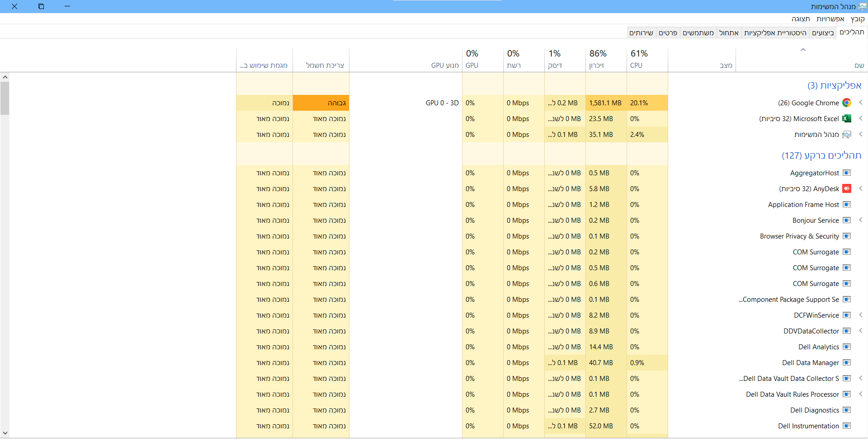Click the Browser Privacy & Security icon
Viewport: 868px width, 441px height.
coord(847,236)
